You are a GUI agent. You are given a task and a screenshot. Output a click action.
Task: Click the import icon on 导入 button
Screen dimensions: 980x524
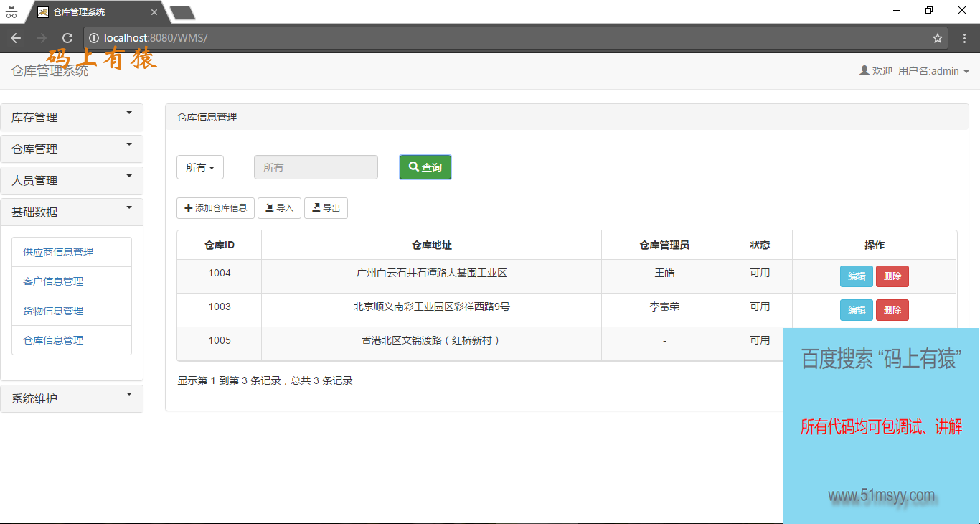(x=269, y=208)
